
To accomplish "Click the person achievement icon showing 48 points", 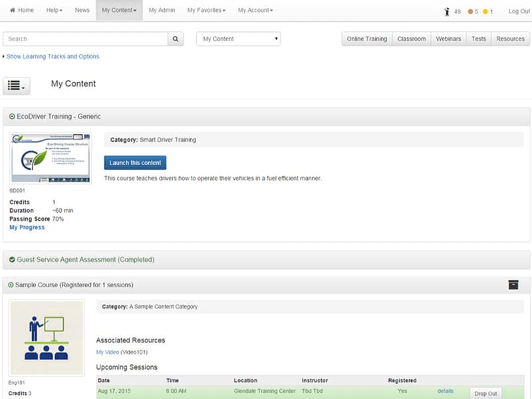I will tap(448, 11).
